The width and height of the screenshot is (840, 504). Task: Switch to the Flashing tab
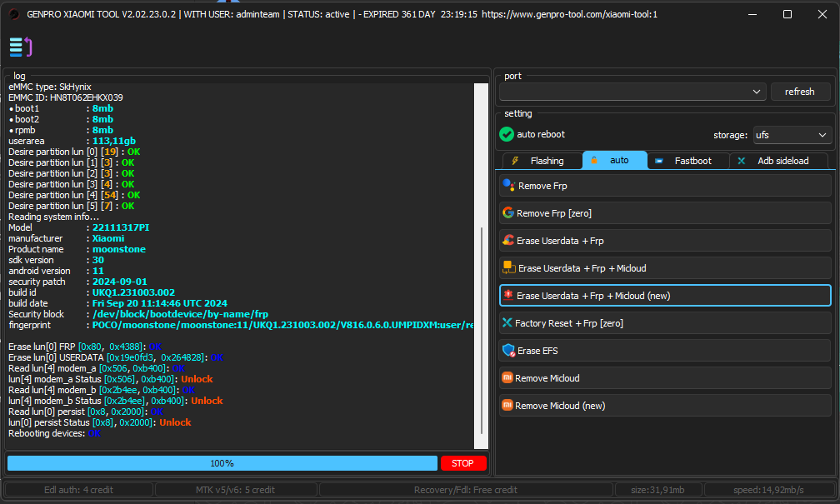[x=542, y=161]
